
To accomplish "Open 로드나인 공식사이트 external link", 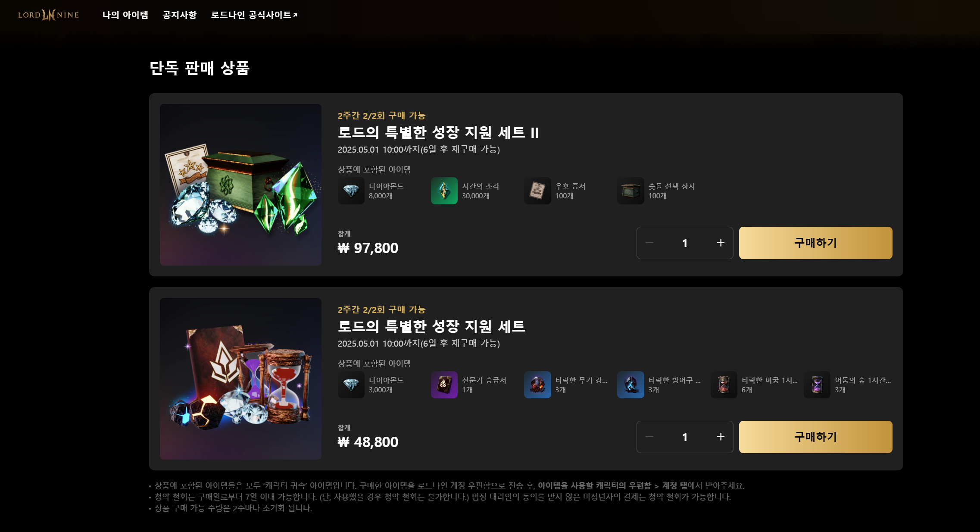I will (254, 15).
